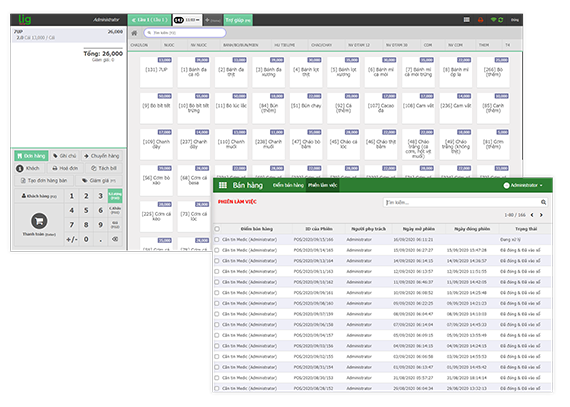Click numpad key 5
Image resolution: width=570 pixels, height=407 pixels.
click(x=86, y=210)
